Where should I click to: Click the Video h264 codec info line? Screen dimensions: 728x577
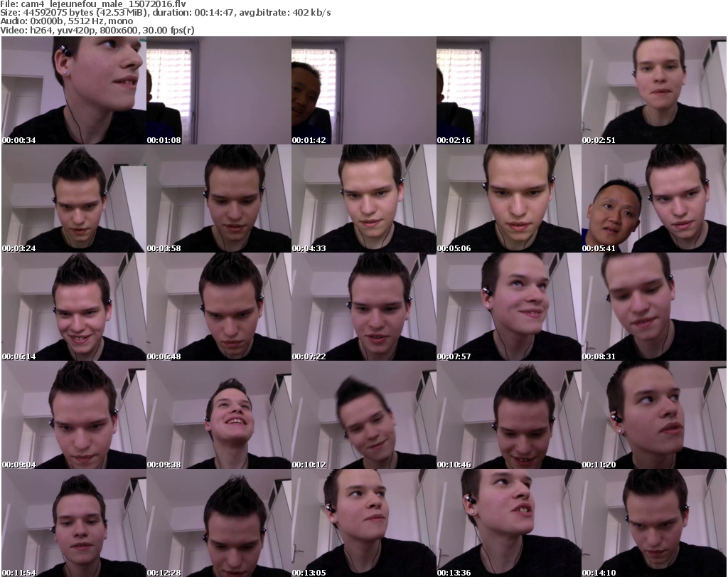(x=97, y=30)
